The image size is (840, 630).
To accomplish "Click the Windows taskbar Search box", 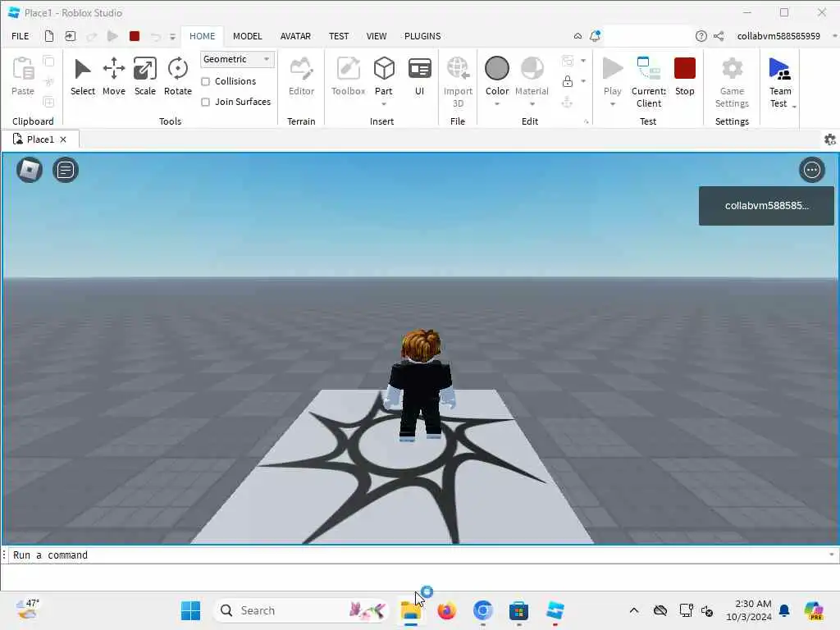I will point(300,610).
